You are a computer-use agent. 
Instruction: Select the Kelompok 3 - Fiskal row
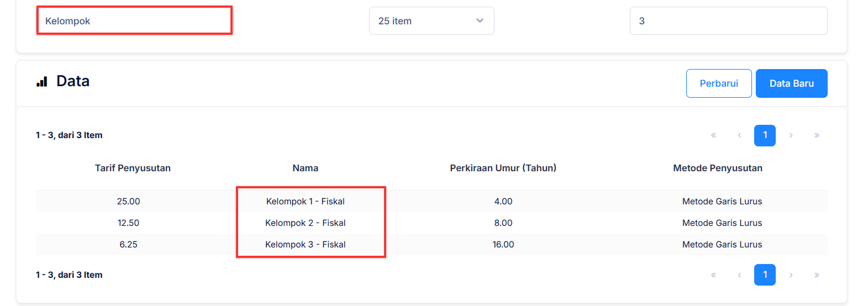(305, 245)
